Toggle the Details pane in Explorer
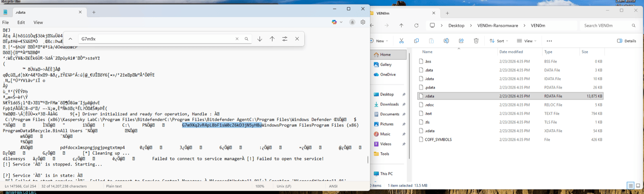Viewport: 644px width, 194px height. [627, 41]
